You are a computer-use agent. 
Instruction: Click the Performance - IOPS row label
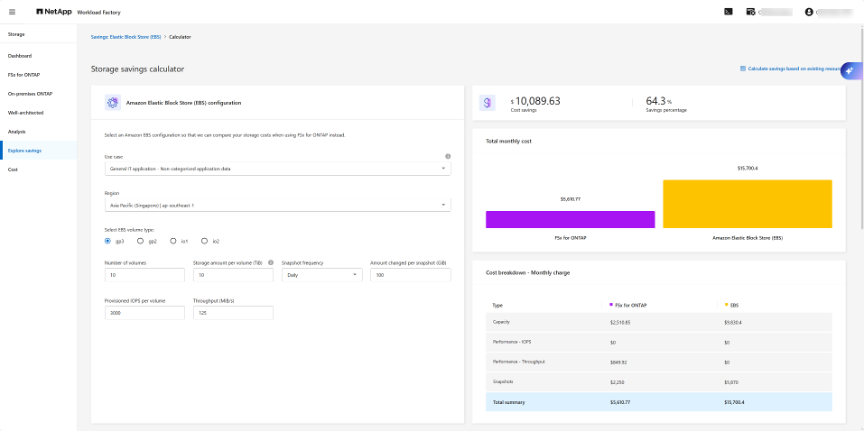tap(512, 342)
